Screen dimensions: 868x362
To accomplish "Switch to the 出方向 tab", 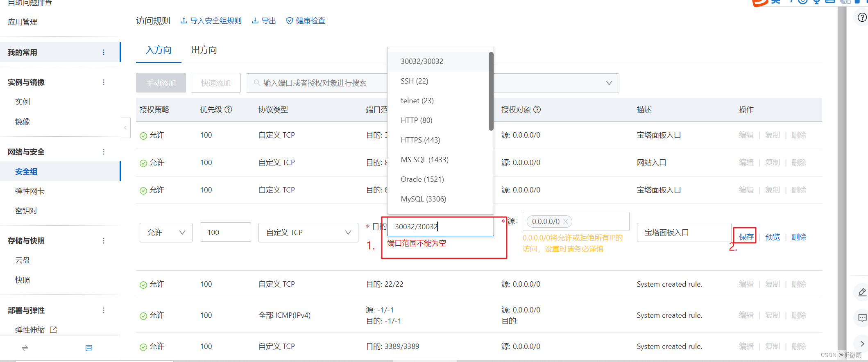I will (204, 50).
